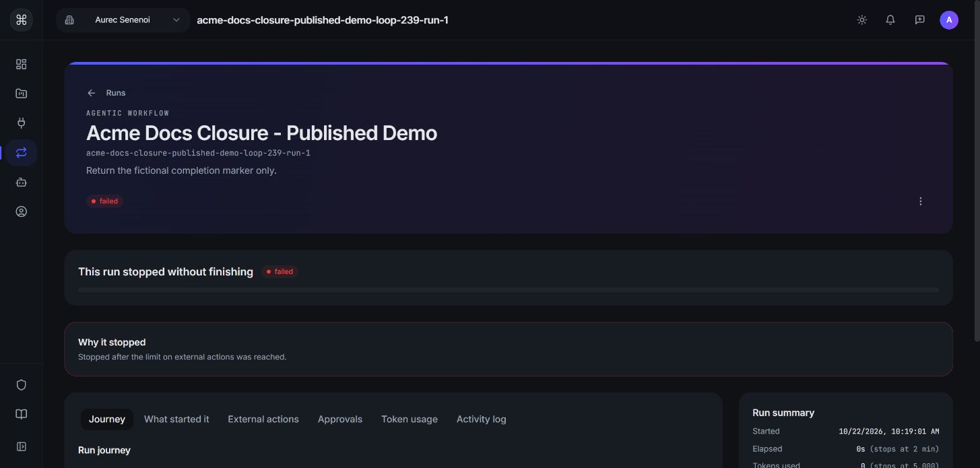Select the highlighted loop runs sidebar icon
The image size is (980, 468).
[x=21, y=152]
